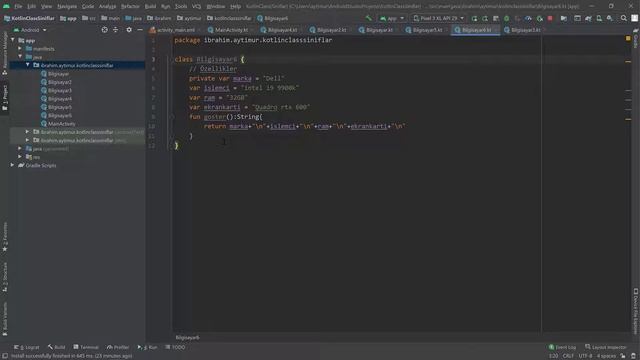Open the File menu
The width and height of the screenshot is (640, 360).
point(18,7)
